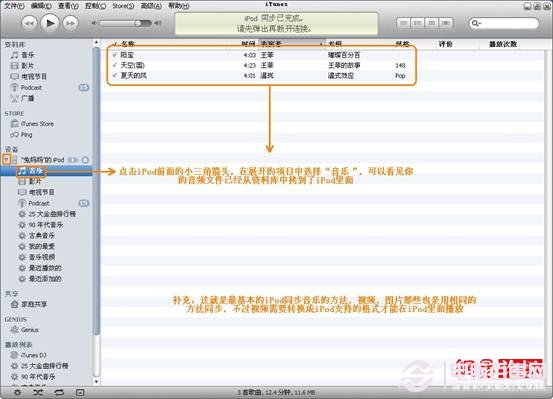Toggle the checkmark column header

click(x=114, y=44)
